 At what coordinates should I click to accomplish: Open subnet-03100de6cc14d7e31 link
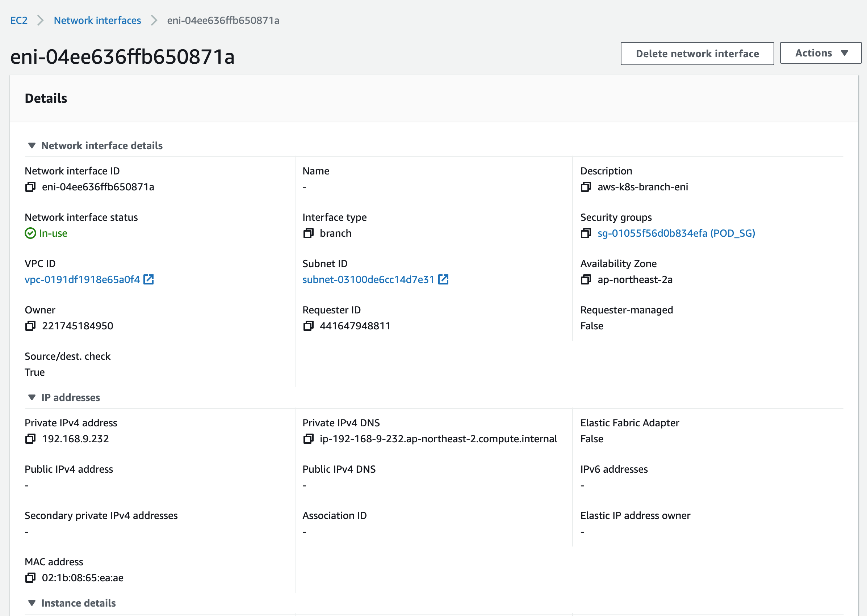(x=368, y=279)
